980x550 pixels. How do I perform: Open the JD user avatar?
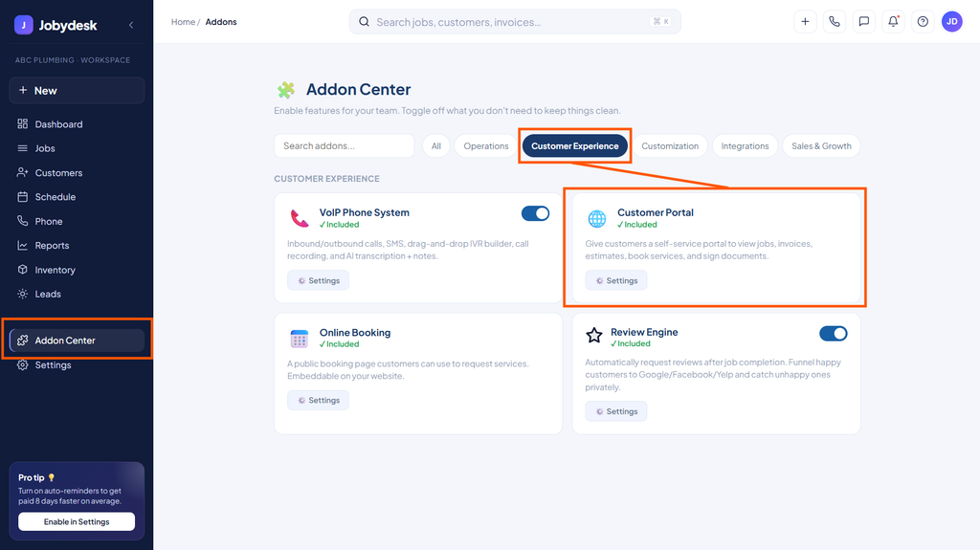point(952,22)
